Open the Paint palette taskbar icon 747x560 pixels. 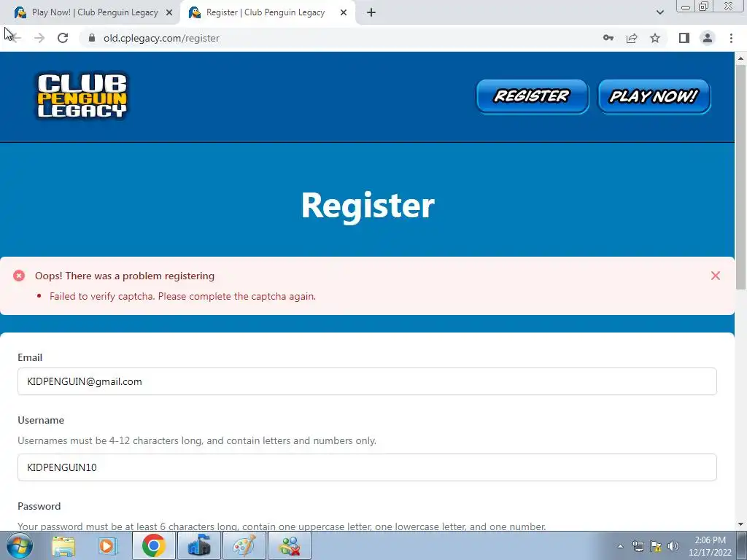pos(244,545)
